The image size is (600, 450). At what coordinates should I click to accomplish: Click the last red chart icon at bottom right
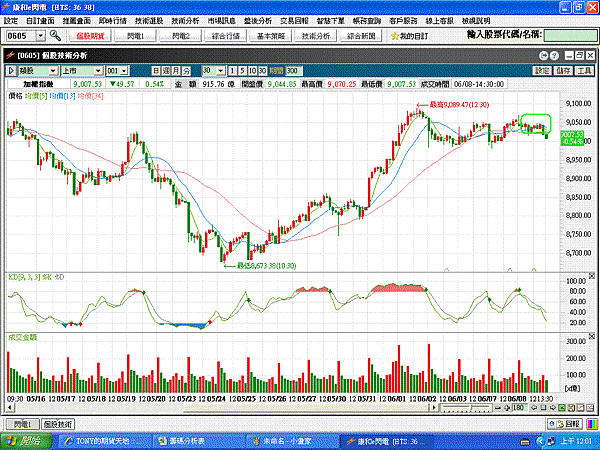pos(590,408)
